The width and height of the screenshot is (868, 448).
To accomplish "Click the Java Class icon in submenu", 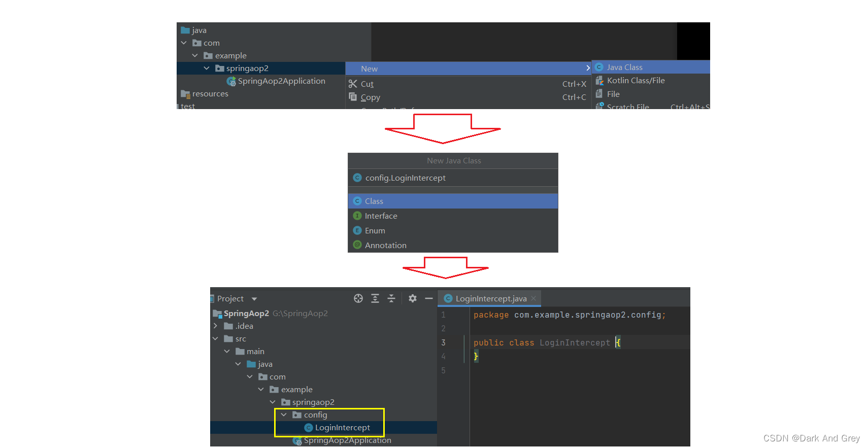I will tap(599, 67).
